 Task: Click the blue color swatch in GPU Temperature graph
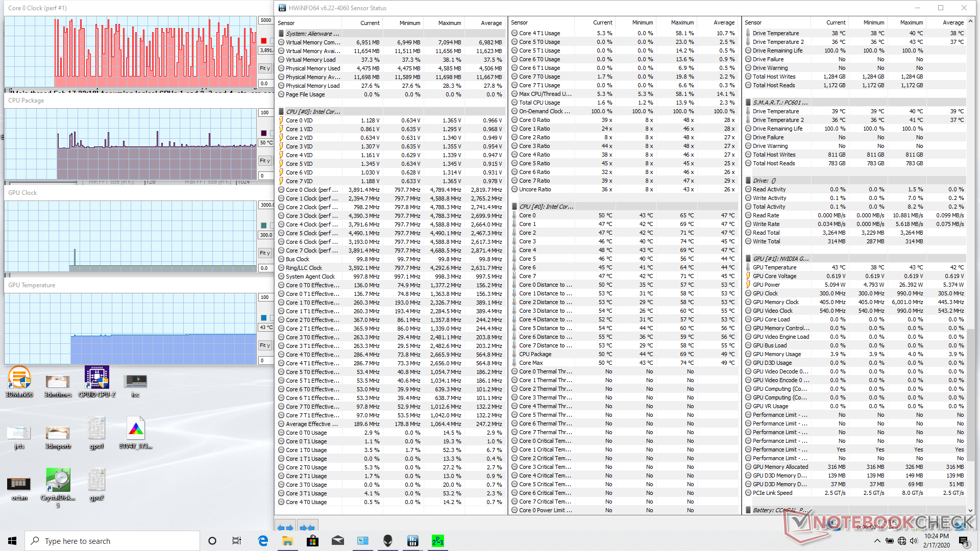click(264, 318)
